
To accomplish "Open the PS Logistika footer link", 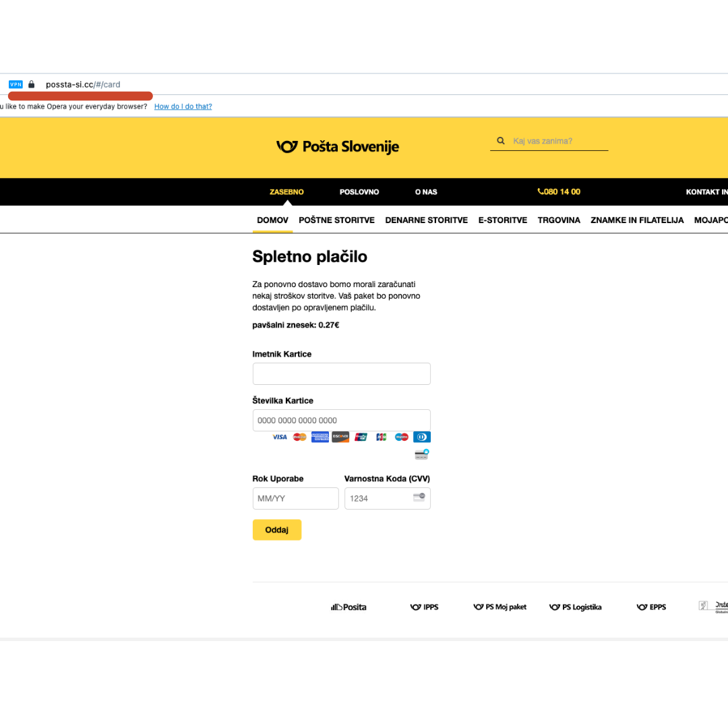I will [x=575, y=607].
